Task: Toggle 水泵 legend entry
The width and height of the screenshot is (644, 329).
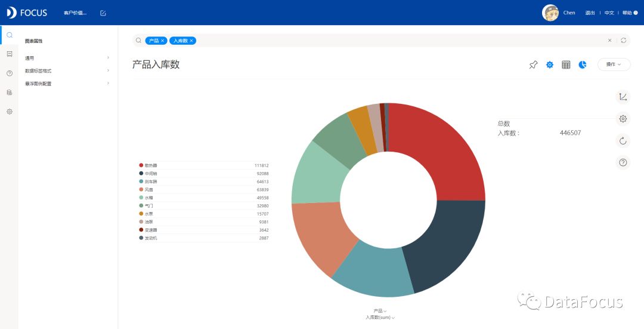Action: pos(146,214)
